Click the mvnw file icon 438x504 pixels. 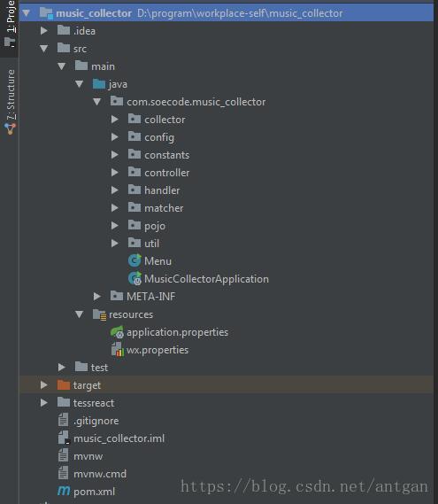(63, 455)
